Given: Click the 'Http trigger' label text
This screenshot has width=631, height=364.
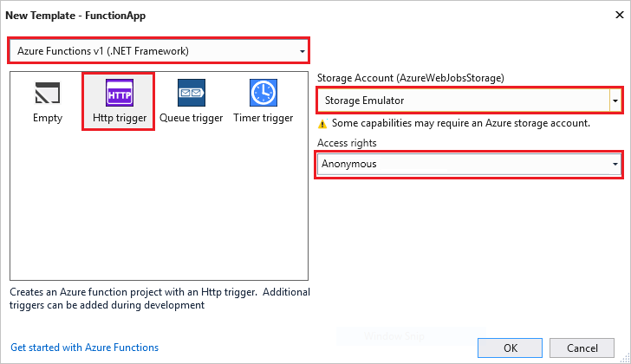Looking at the screenshot, I should pyautogui.click(x=120, y=118).
